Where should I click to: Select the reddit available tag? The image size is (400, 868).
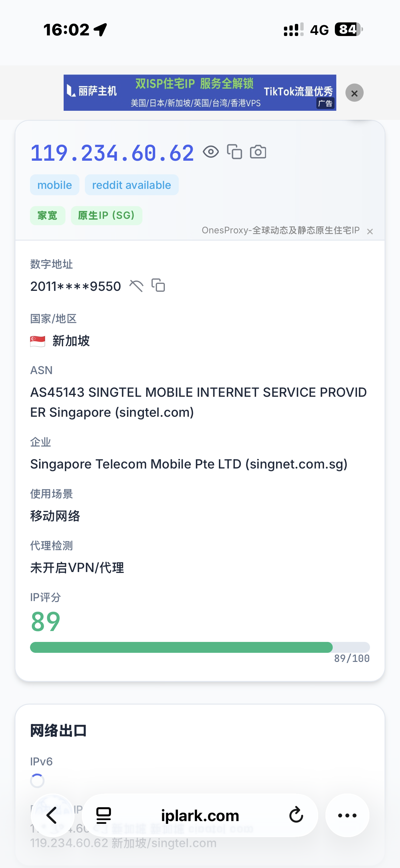click(132, 185)
